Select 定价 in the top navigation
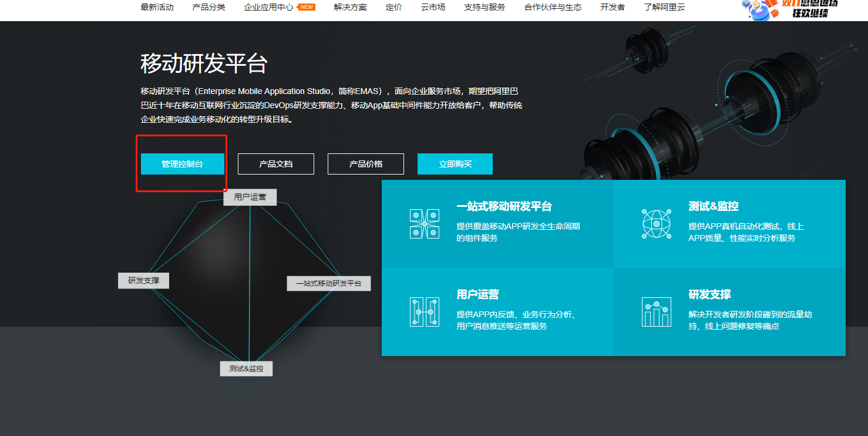The width and height of the screenshot is (868, 436). [393, 8]
